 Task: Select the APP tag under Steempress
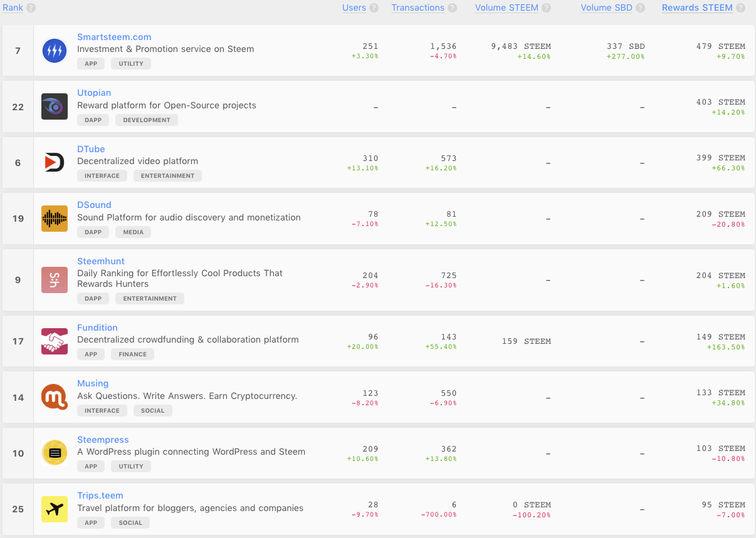coord(91,467)
